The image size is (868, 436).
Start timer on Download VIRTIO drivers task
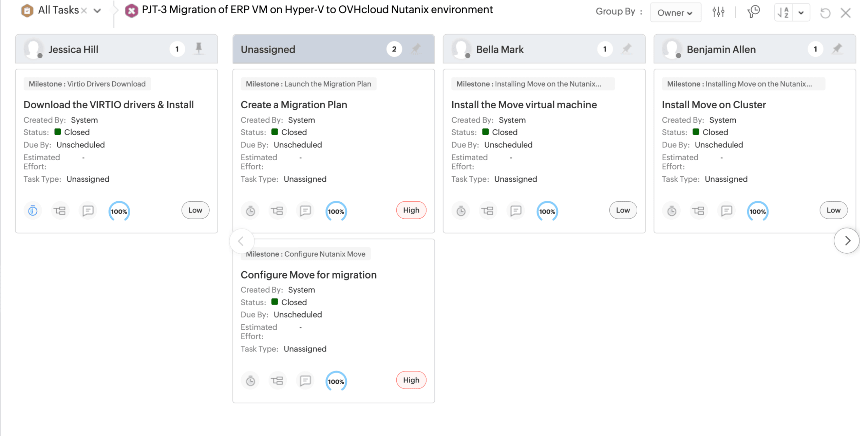tap(33, 211)
